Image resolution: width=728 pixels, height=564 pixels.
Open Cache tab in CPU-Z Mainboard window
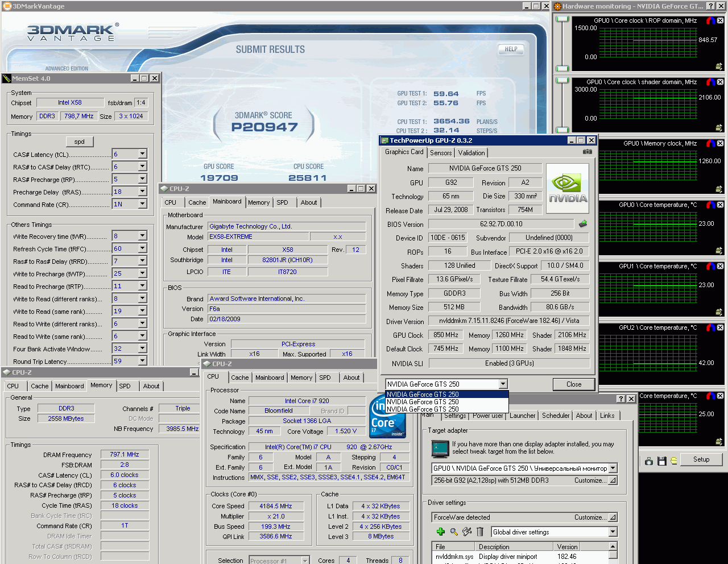(197, 202)
